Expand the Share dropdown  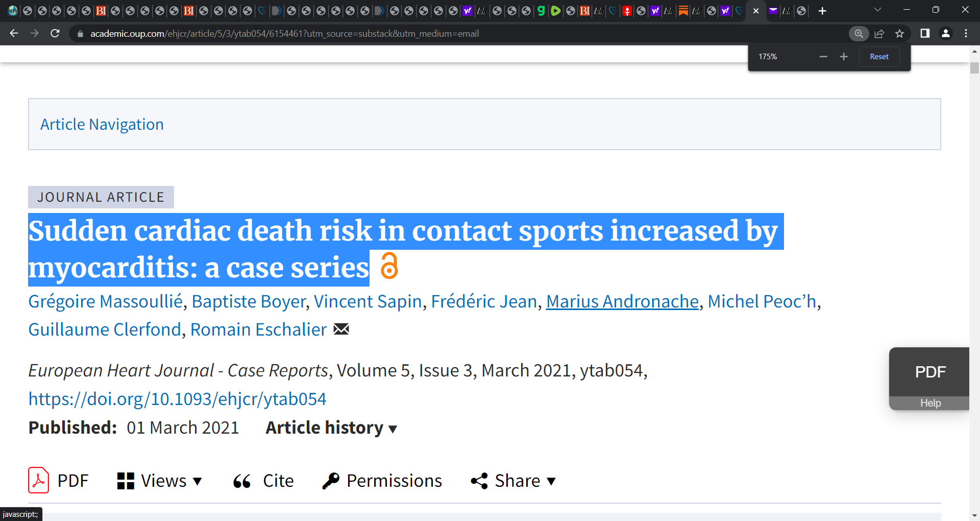(x=513, y=481)
